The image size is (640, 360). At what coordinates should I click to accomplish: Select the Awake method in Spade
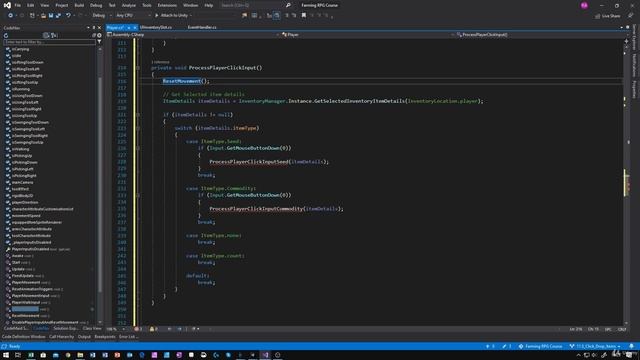click(18, 256)
